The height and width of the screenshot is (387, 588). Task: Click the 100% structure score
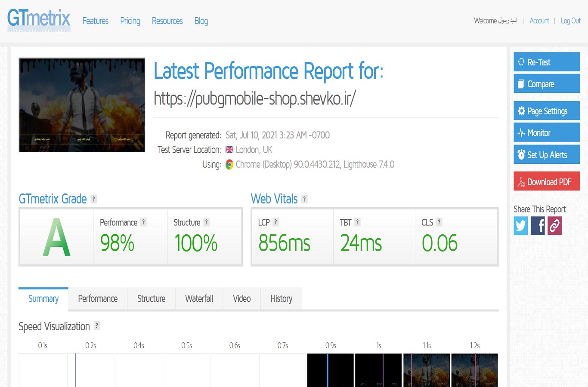196,243
